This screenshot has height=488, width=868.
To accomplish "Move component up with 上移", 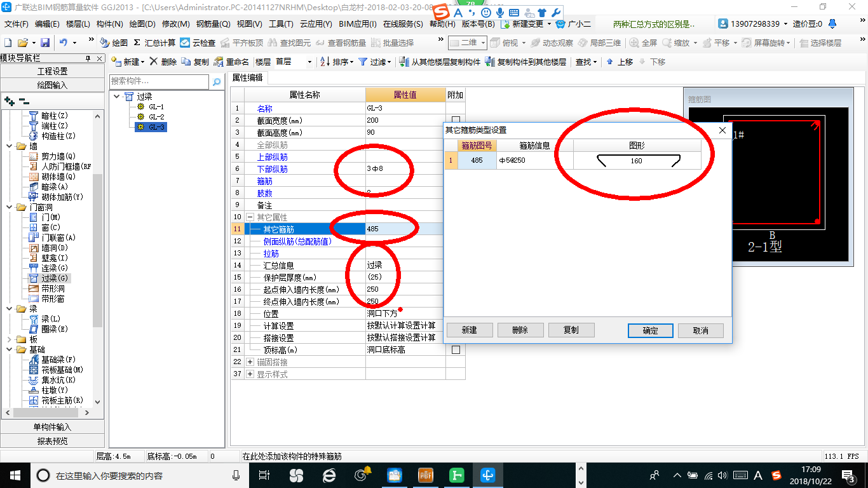I will [620, 62].
